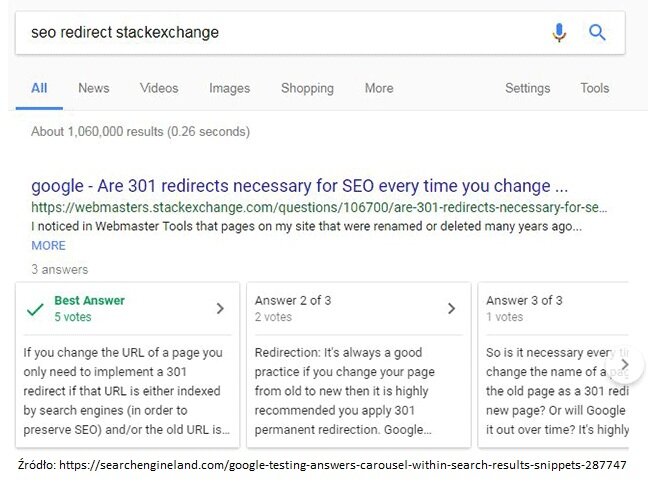This screenshot has height=482, width=666.
Task: Expand the snippet with MORE link
Action: (48, 245)
